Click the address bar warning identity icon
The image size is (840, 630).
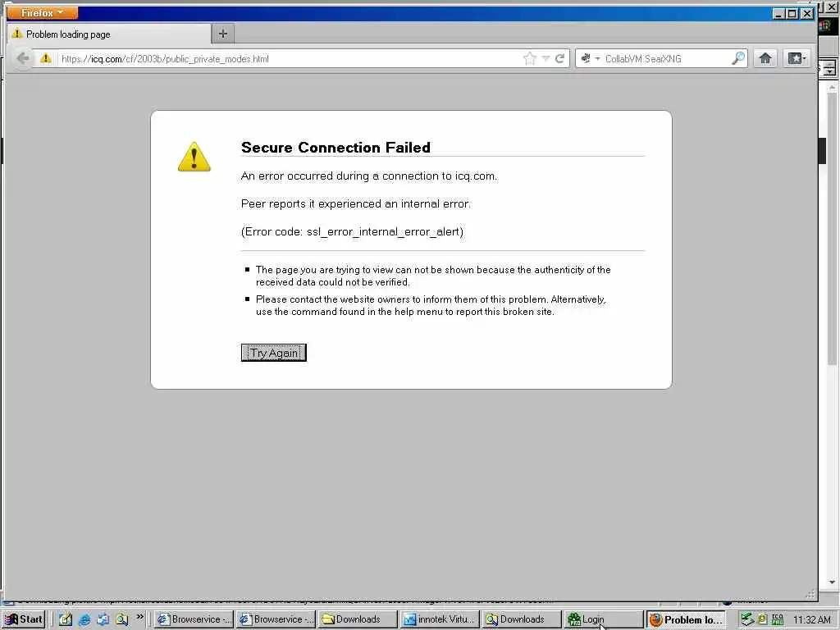click(46, 58)
